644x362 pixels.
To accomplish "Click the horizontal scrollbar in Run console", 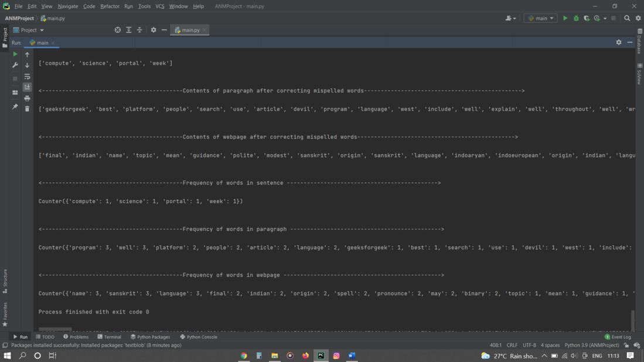I will (55, 329).
